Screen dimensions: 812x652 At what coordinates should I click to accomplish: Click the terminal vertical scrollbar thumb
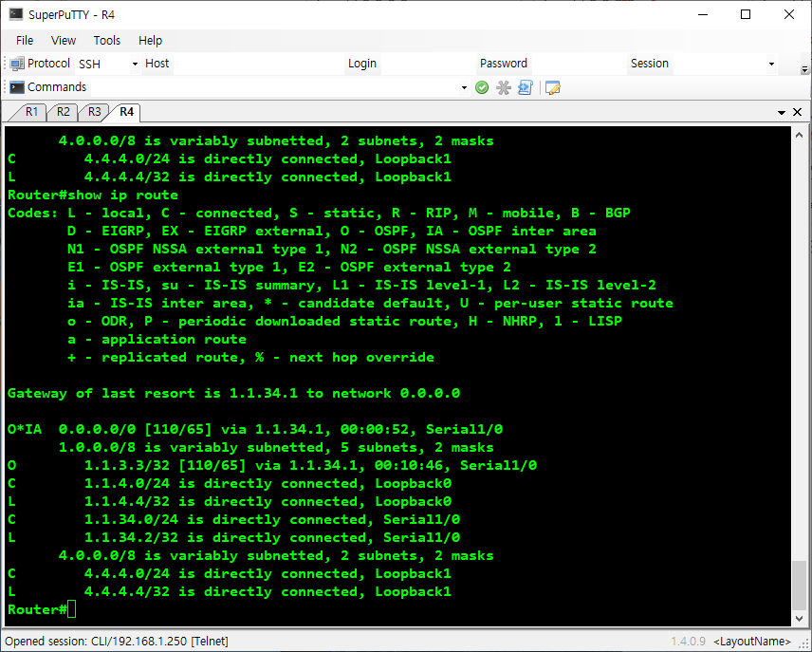tap(799, 586)
